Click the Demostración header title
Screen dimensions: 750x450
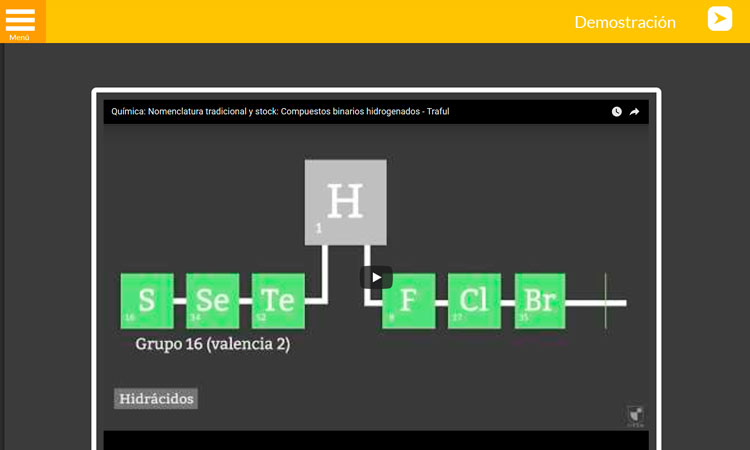pyautogui.click(x=625, y=22)
